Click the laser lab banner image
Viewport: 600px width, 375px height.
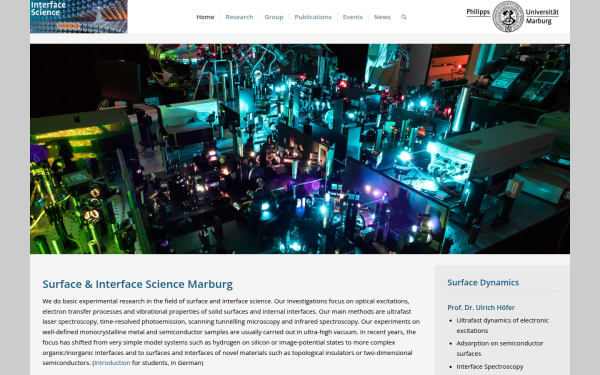tap(300, 149)
